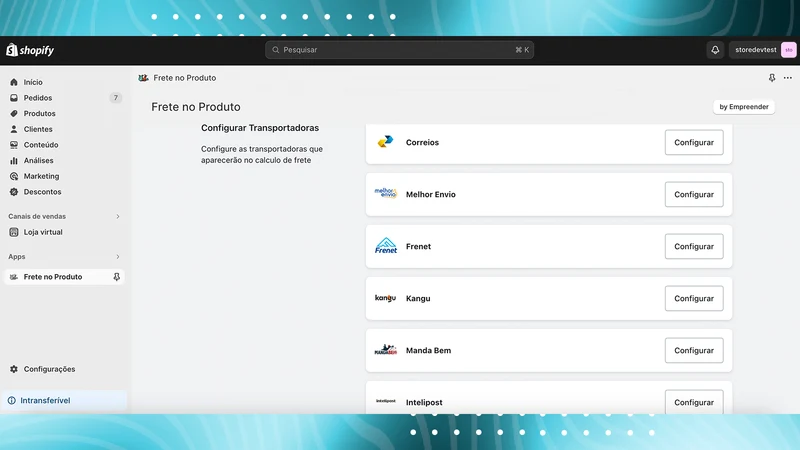Click the Correios logo

(x=386, y=142)
